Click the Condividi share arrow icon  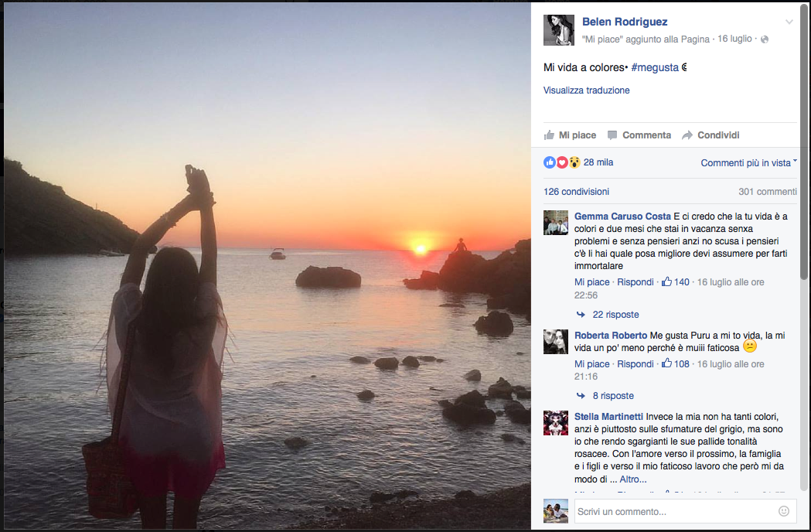688,135
